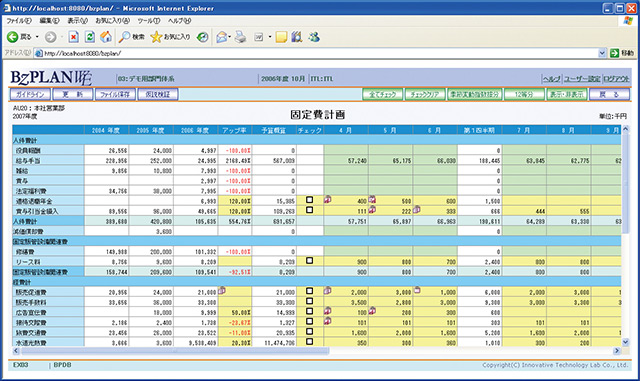Screen dimensions: 640x381
Task: Stop loading with the red X icon
Action: click(x=73, y=37)
